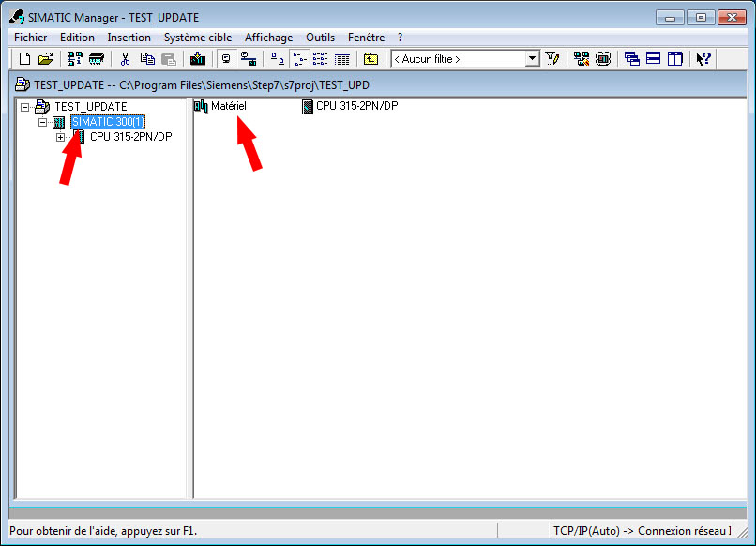The width and height of the screenshot is (756, 546).
Task: Click the 'Pour obtenir de l'aide' status text
Action: [x=103, y=531]
